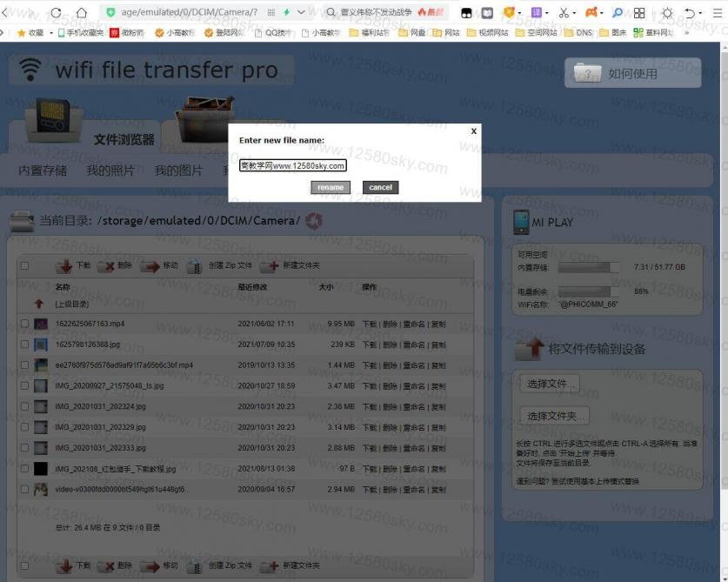This screenshot has height=582, width=728.
Task: Click the 创建Zip文件 archive icon
Action: click(193, 265)
